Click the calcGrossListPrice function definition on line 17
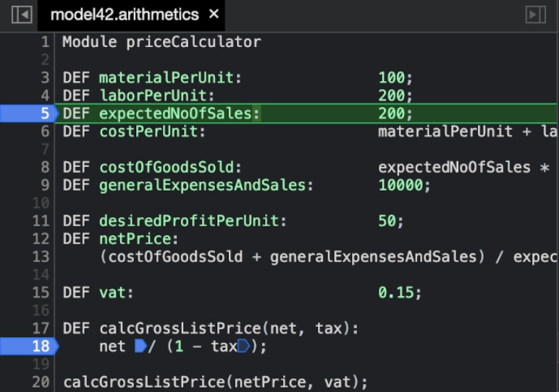Image resolution: width=559 pixels, height=392 pixels. coord(211,328)
